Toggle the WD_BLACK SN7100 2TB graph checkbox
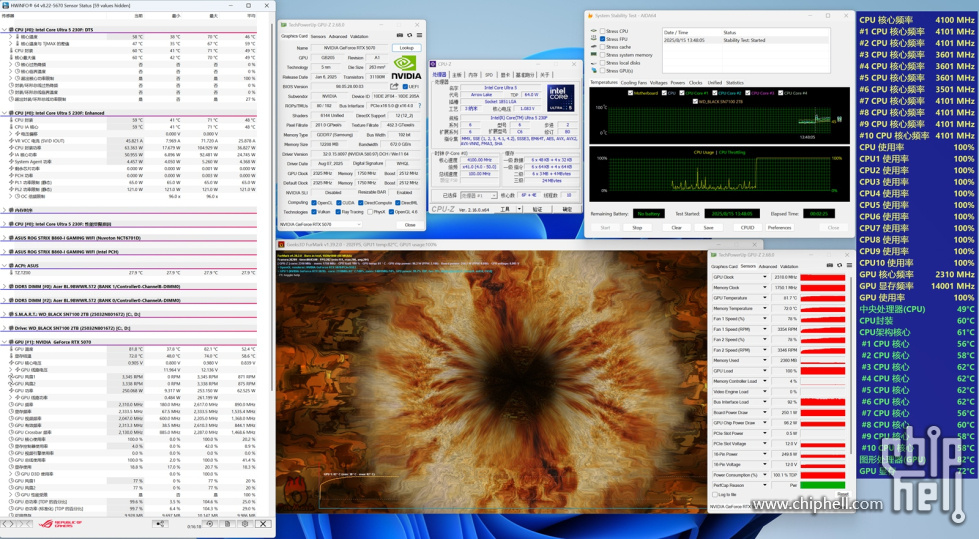 pyautogui.click(x=696, y=101)
